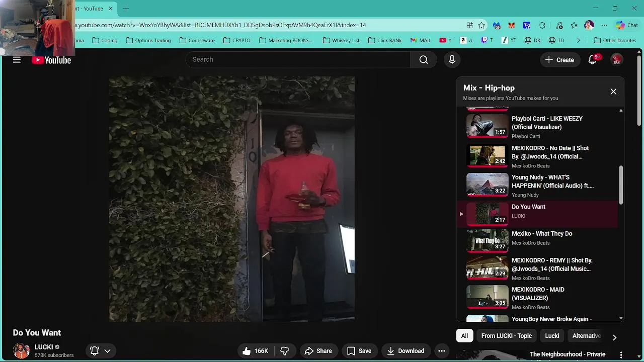Share the video
644x362 pixels.
318,351
